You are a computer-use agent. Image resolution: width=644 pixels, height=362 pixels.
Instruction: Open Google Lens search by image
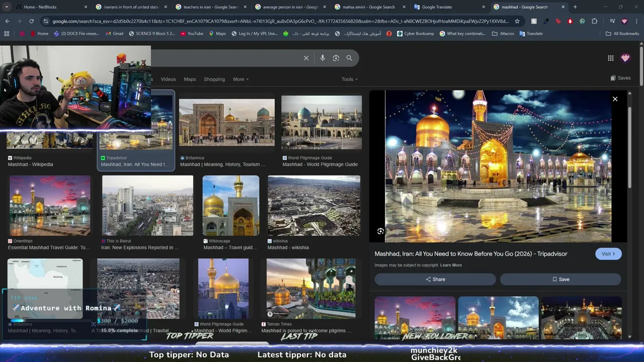336,58
